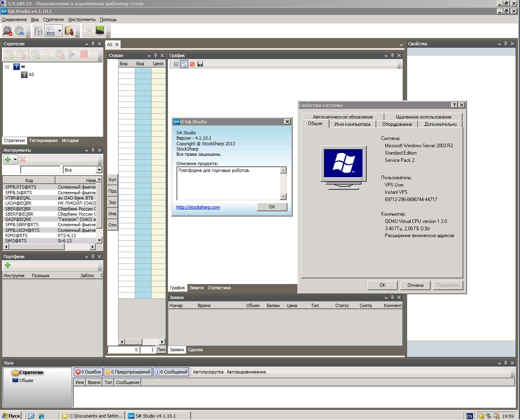520x420 pixels.
Task: Click the EN language indicator in tray
Action: click(469, 416)
